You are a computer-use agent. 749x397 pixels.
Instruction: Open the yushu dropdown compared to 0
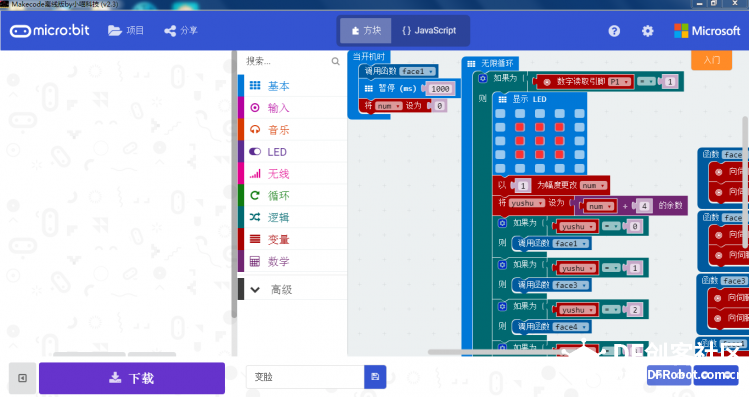pyautogui.click(x=577, y=226)
